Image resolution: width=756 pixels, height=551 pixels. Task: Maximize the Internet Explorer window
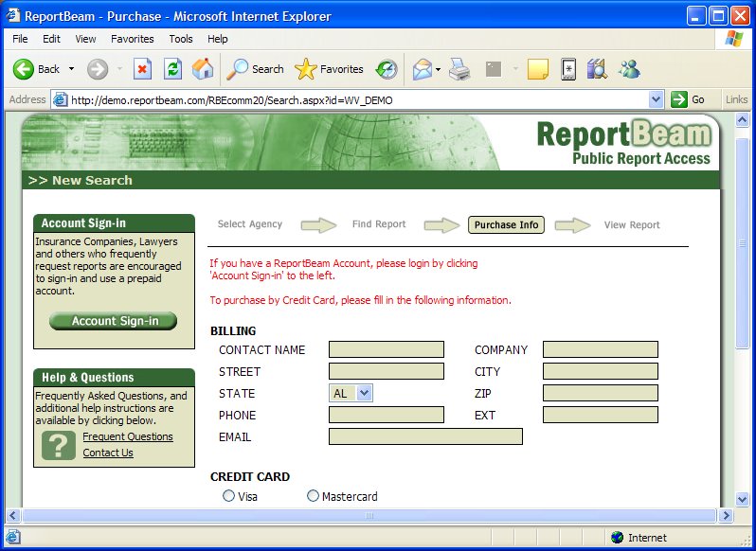tap(718, 16)
